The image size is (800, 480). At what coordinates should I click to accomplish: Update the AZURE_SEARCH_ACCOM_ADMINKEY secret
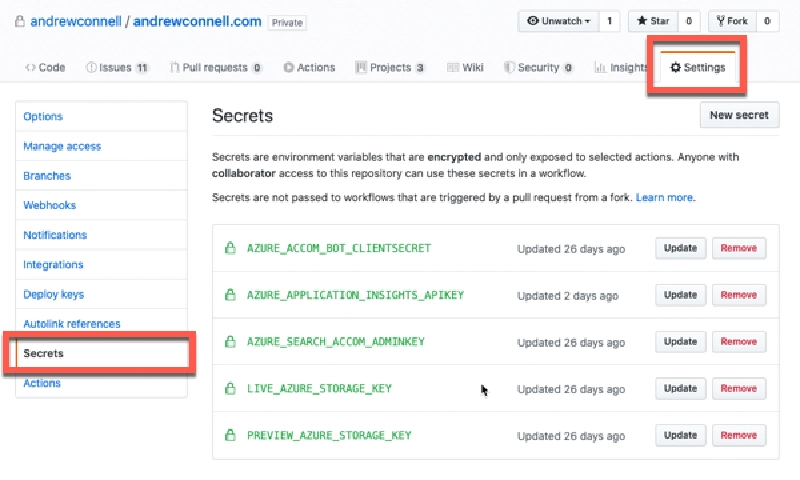click(680, 341)
